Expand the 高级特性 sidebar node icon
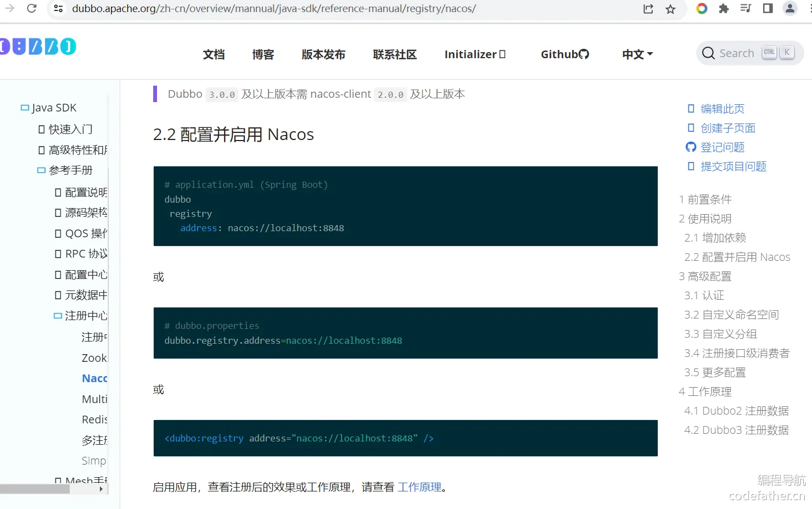 pos(42,150)
